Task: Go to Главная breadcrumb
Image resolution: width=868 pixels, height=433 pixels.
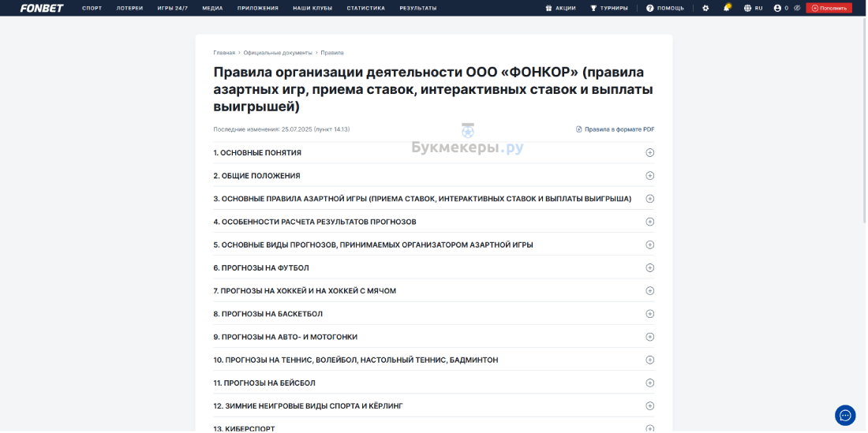Action: 224,53
